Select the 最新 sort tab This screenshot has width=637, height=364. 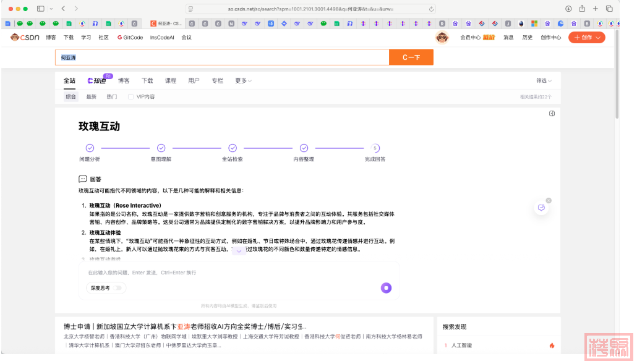[91, 97]
